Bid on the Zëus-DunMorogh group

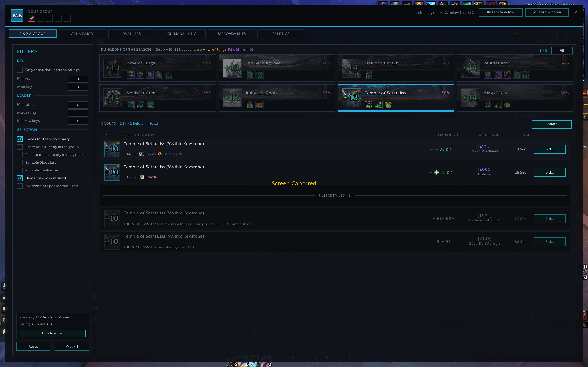pyautogui.click(x=549, y=242)
